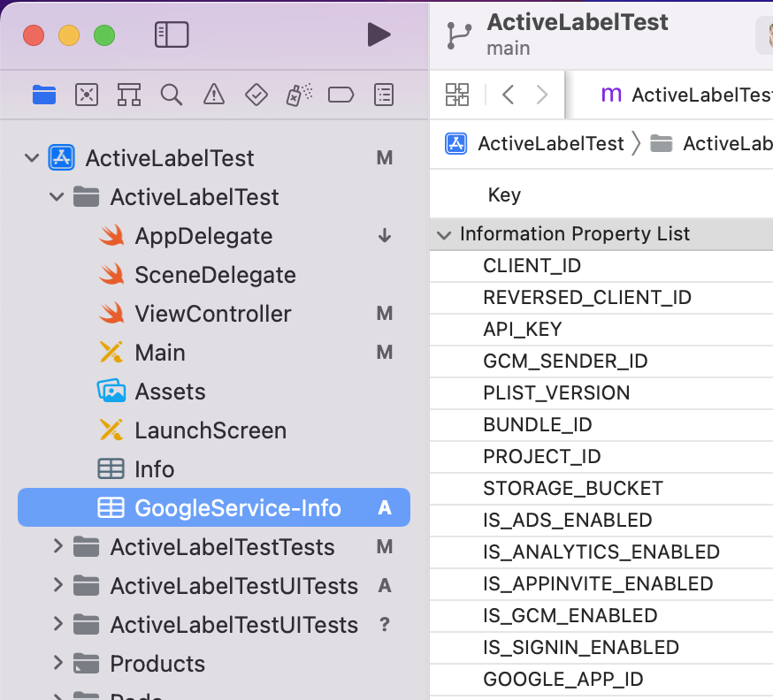Open the Find navigator magnifier tab
This screenshot has height=700, width=773.
click(x=171, y=95)
